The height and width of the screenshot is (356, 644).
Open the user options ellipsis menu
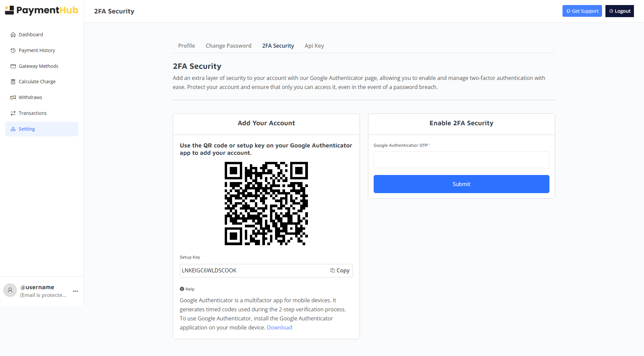(75, 291)
